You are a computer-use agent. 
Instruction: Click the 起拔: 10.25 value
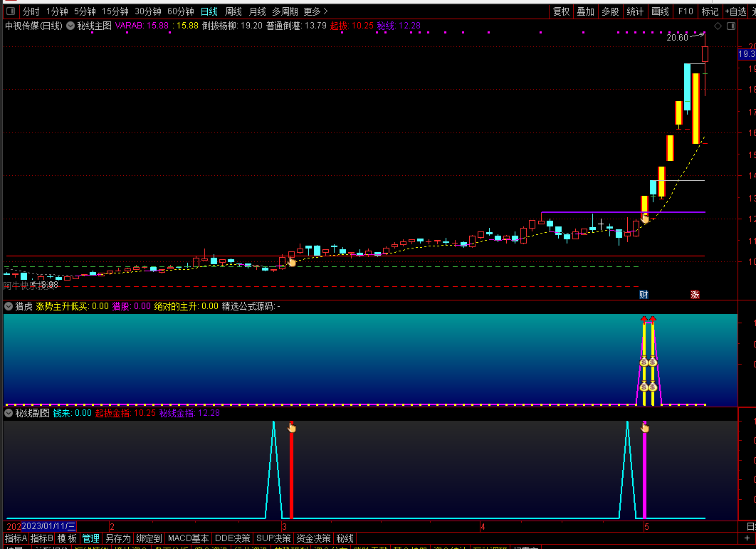coord(352,26)
